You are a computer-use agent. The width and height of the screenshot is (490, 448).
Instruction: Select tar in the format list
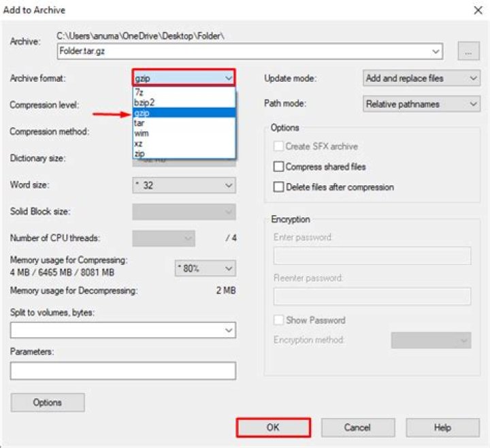[184, 123]
